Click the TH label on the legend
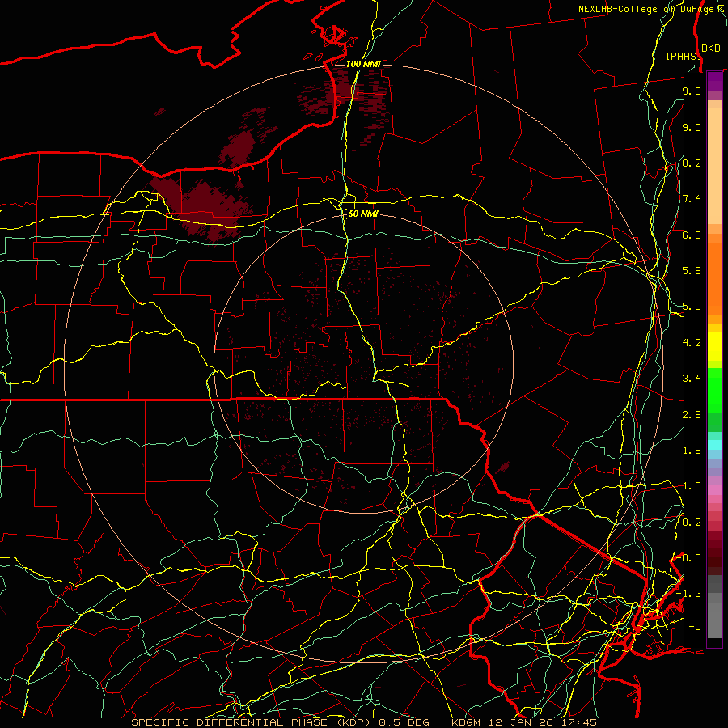The image size is (728, 728). coord(695,630)
